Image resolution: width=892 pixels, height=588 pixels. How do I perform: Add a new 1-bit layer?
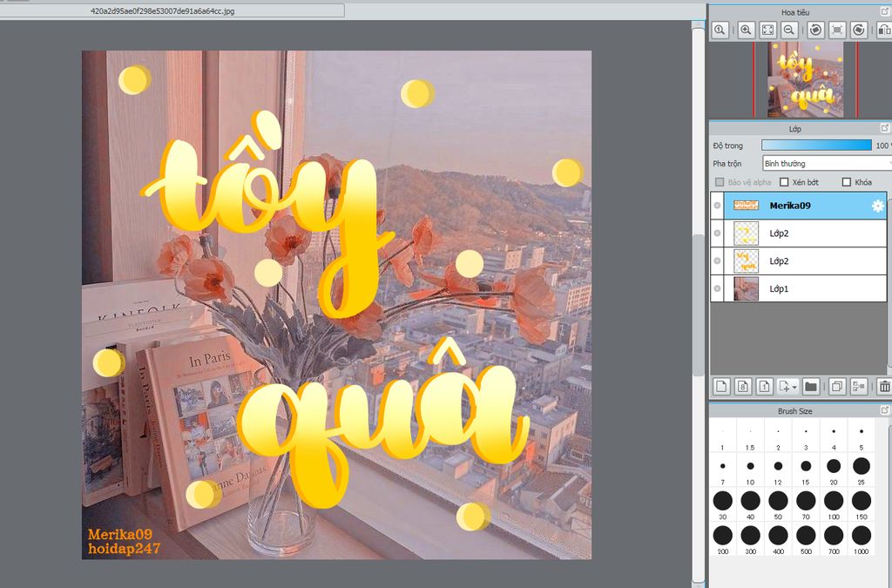point(765,387)
